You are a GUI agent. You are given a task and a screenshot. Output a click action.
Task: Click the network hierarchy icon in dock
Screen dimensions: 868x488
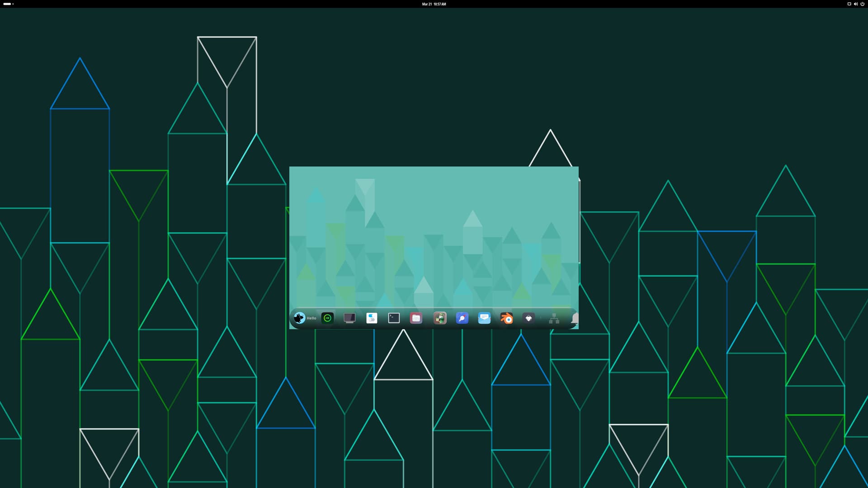pos(554,319)
